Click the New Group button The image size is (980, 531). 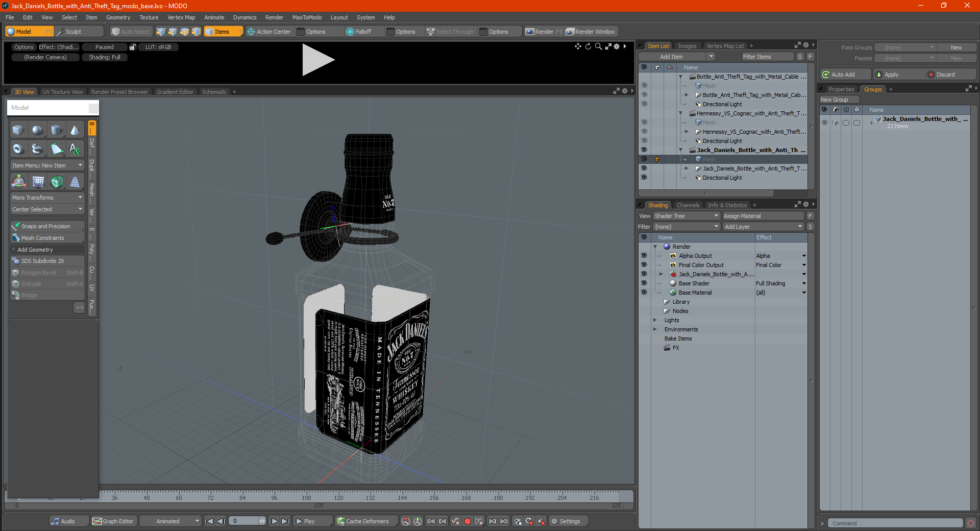point(839,100)
